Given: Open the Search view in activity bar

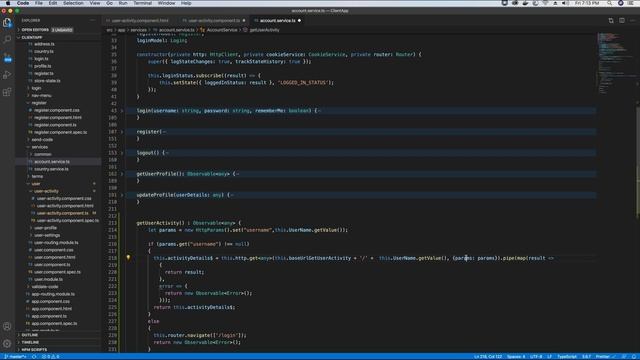Looking at the screenshot, I should click(7, 40).
